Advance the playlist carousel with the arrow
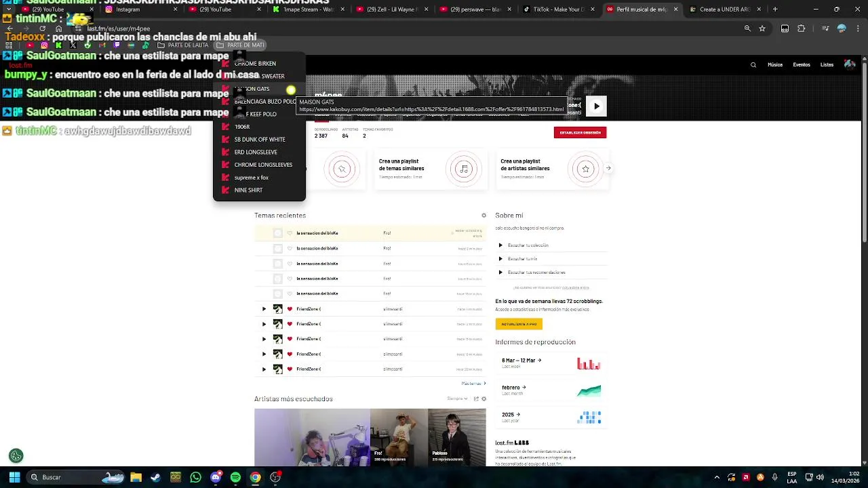The image size is (868, 488). pyautogui.click(x=608, y=168)
